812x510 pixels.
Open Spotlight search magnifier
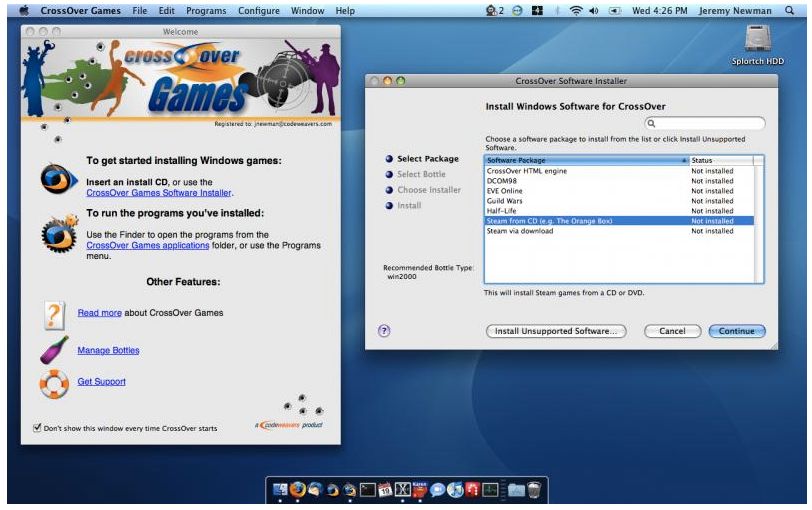[789, 10]
